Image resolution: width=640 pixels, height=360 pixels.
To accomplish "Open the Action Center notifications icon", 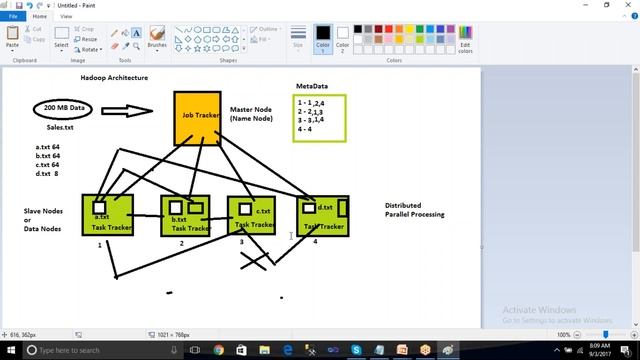I will coord(625,350).
